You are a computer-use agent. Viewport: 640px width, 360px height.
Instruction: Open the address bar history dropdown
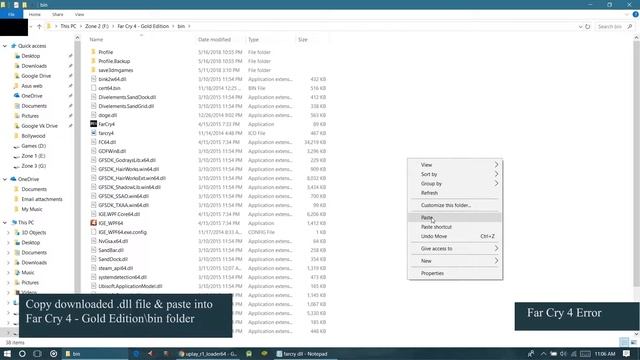click(580, 27)
